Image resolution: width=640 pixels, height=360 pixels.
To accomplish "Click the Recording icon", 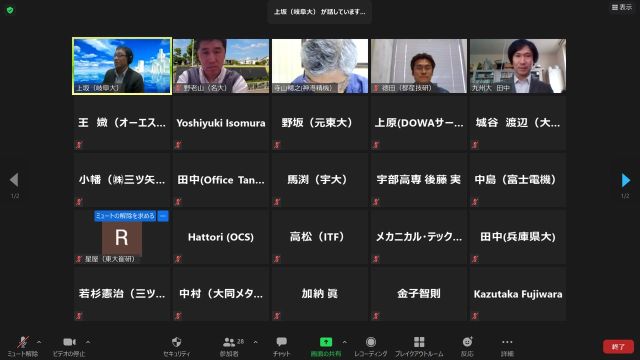I will 371,342.
